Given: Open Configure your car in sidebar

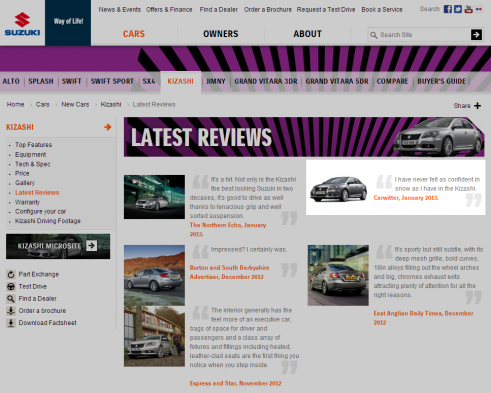Looking at the screenshot, I should point(40,212).
